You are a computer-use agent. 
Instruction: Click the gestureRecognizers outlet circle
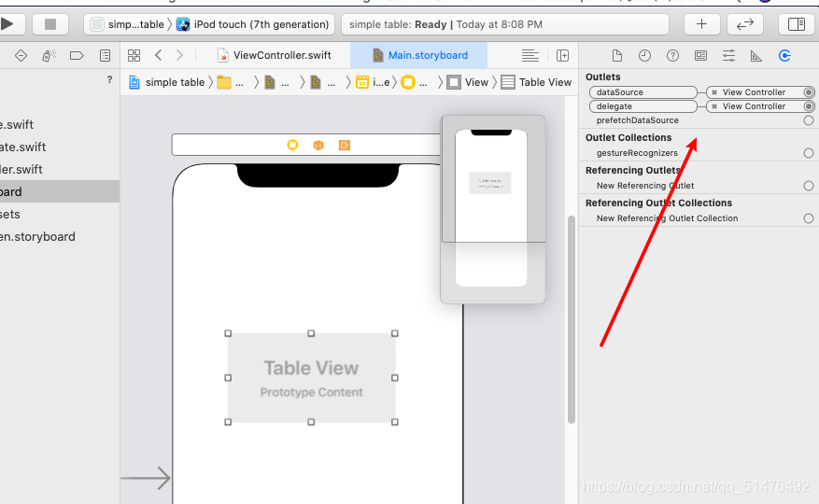(x=809, y=153)
